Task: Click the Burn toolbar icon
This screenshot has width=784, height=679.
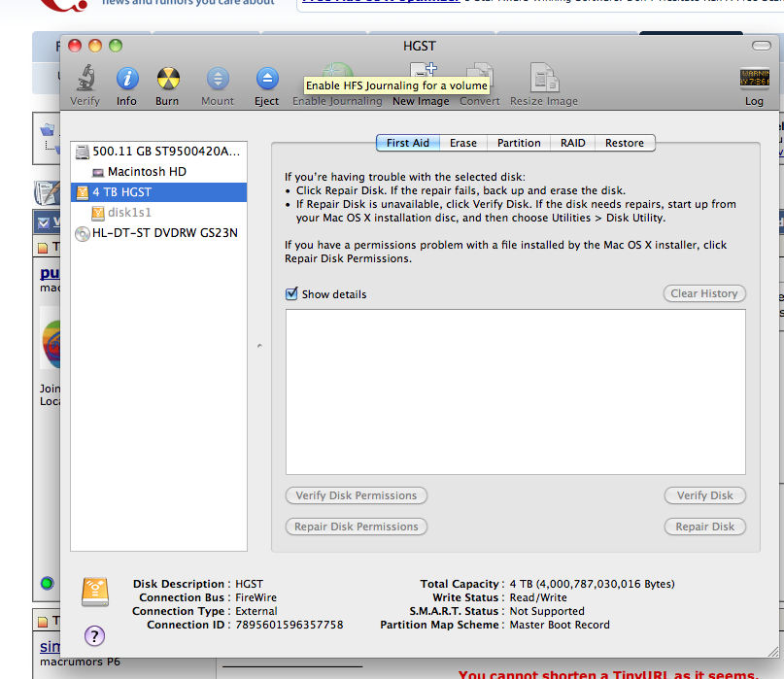Action: (x=167, y=79)
